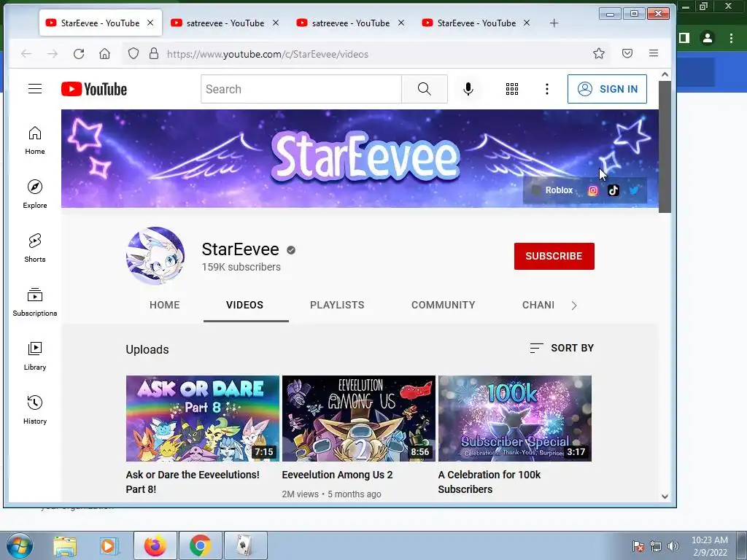The image size is (747, 560).
Task: Open the Roblox link on banner
Action: coord(553,190)
